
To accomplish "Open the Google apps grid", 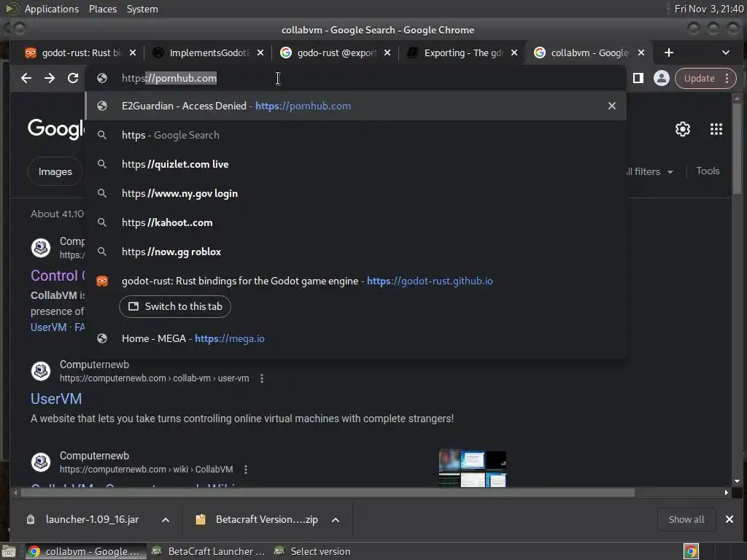I will click(x=716, y=129).
